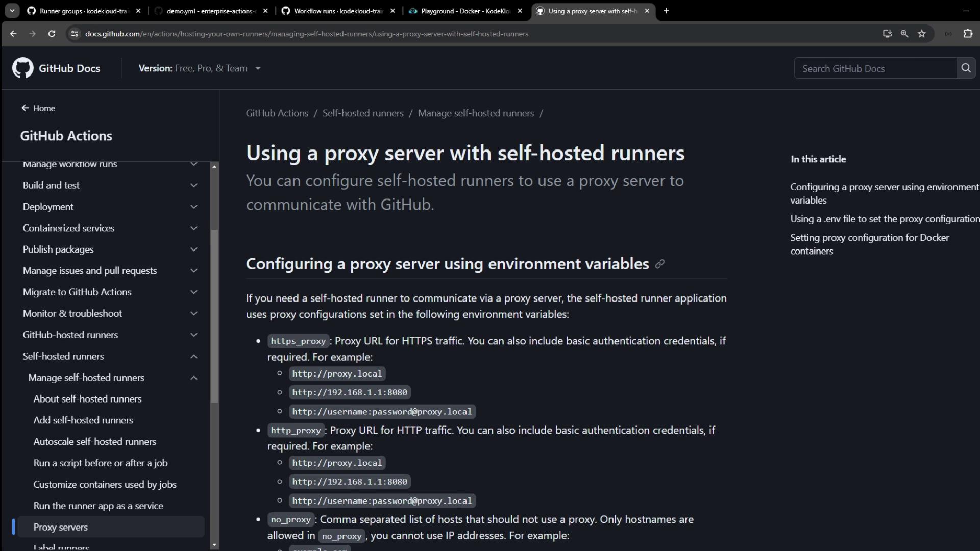The width and height of the screenshot is (980, 551).
Task: Switch to the Playground Docker tab
Action: pos(464,11)
